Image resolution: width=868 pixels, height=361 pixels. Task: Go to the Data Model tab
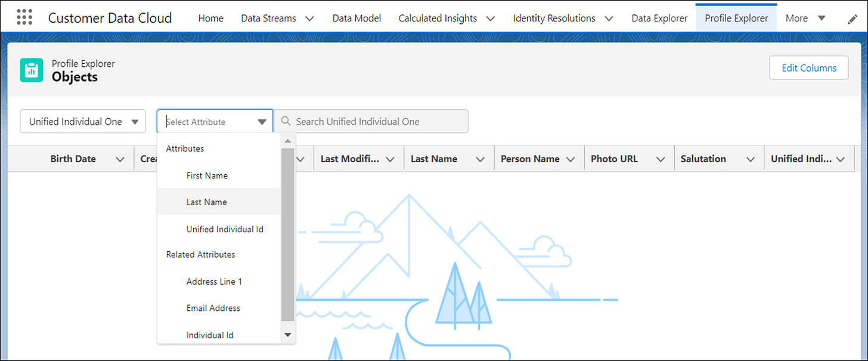coord(356,18)
